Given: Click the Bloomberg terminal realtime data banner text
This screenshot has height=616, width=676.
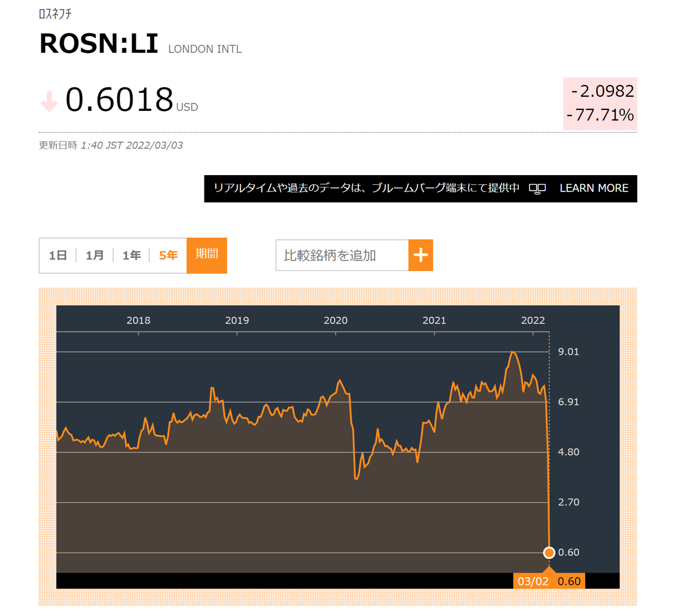Looking at the screenshot, I should pyautogui.click(x=366, y=188).
